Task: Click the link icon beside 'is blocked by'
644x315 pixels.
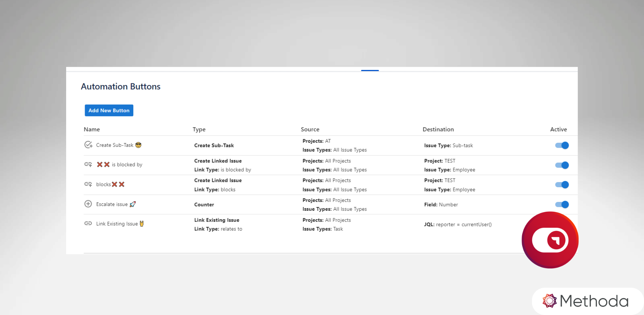Action: 88,164
